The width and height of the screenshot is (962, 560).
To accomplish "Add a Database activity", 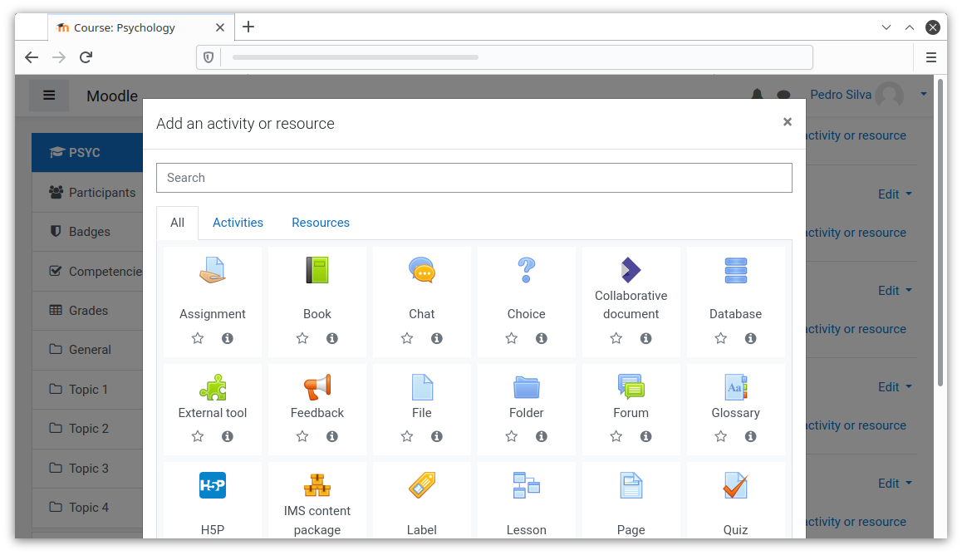I will click(735, 270).
